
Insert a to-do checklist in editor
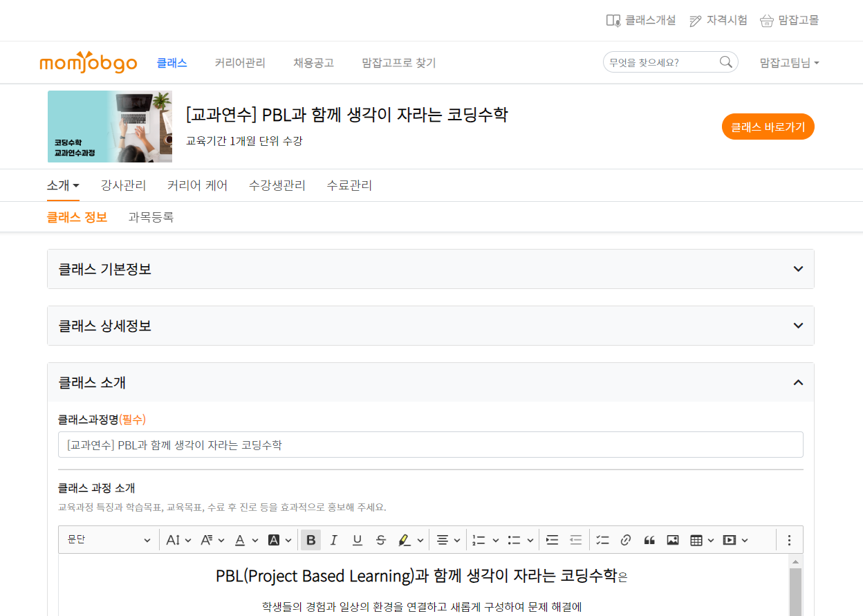pos(602,540)
